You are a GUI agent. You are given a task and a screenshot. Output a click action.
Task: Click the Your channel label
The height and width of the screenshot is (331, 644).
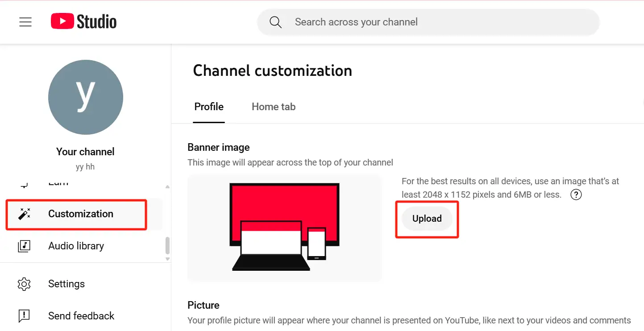[x=85, y=152]
